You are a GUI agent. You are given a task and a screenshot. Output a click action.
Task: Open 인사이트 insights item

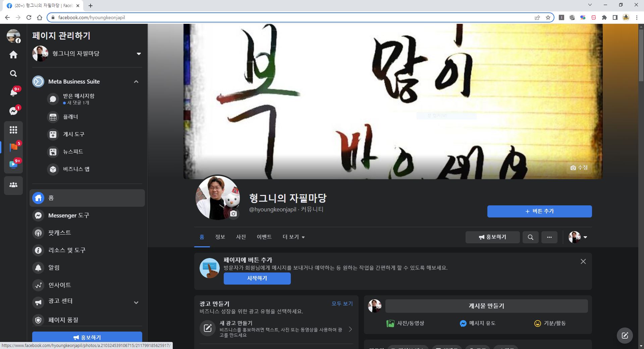[x=87, y=285]
